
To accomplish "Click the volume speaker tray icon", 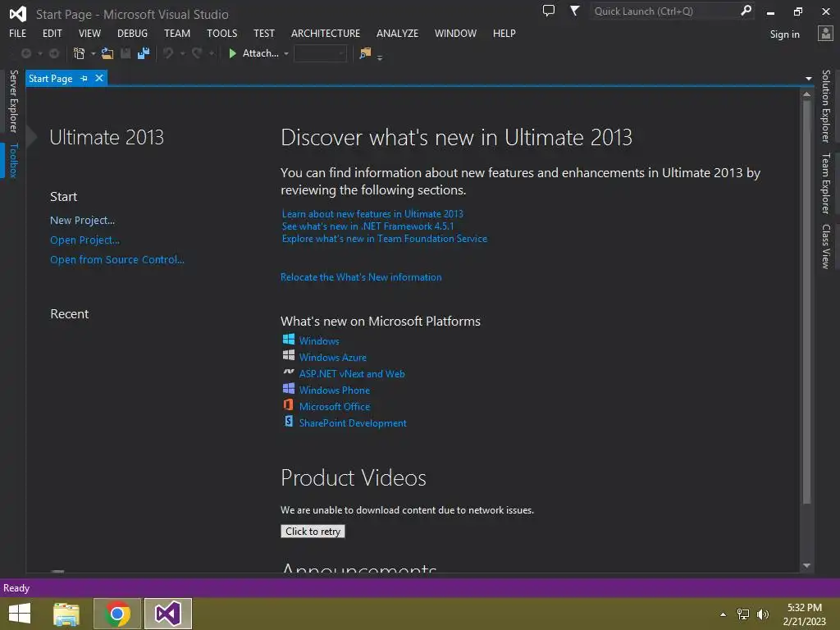I will tap(763, 614).
